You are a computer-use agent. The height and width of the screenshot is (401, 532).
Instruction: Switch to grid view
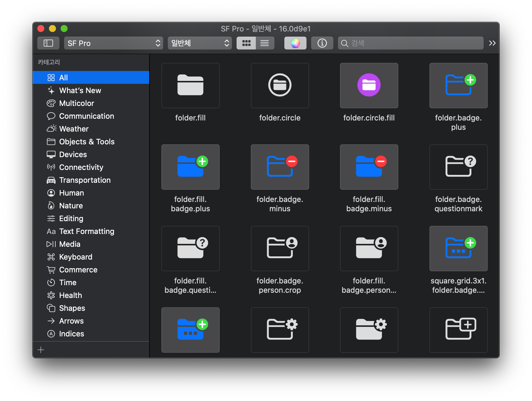click(x=246, y=43)
